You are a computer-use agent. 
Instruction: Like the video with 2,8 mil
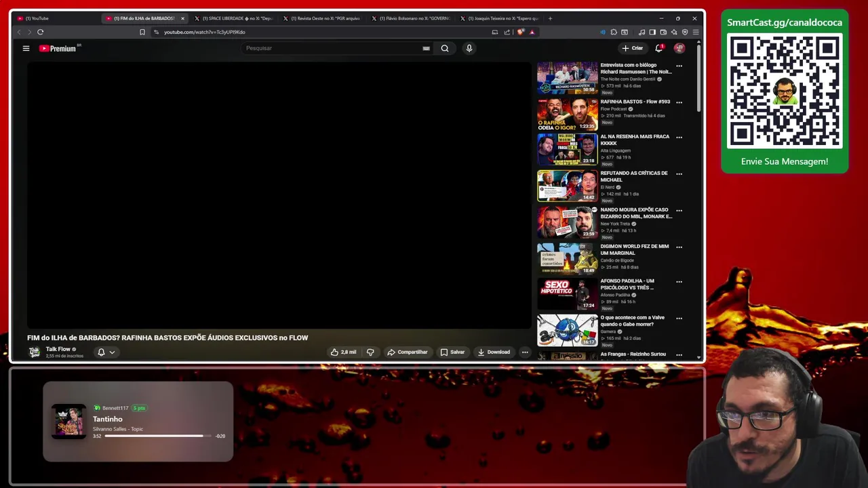[x=343, y=352]
